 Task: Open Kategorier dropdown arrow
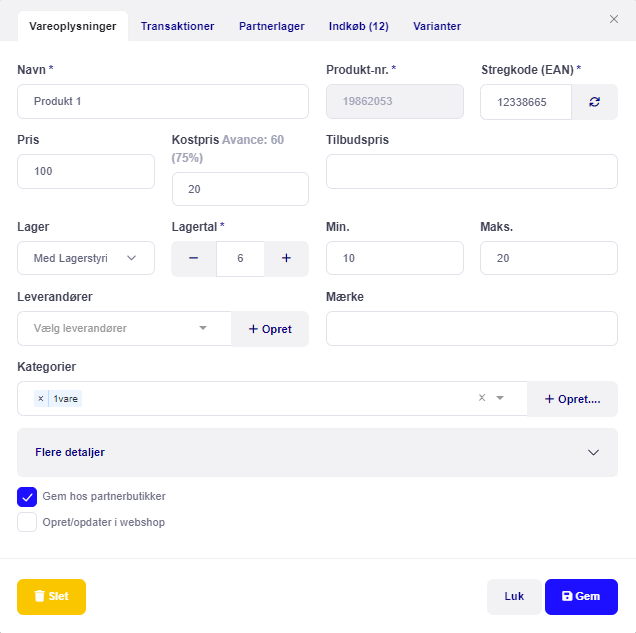coord(500,398)
